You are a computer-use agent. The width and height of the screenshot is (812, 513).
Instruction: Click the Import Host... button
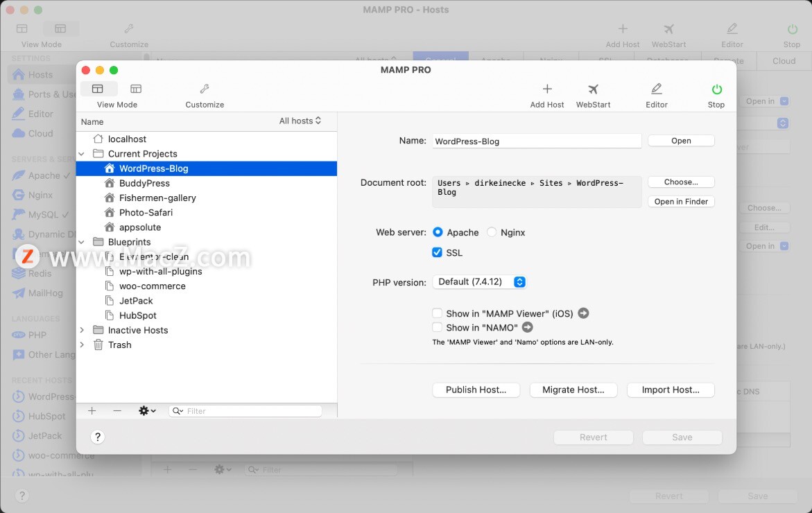pyautogui.click(x=671, y=390)
